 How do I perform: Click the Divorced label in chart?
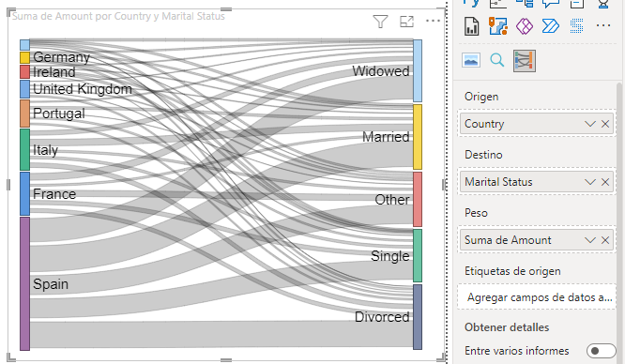coord(382,317)
